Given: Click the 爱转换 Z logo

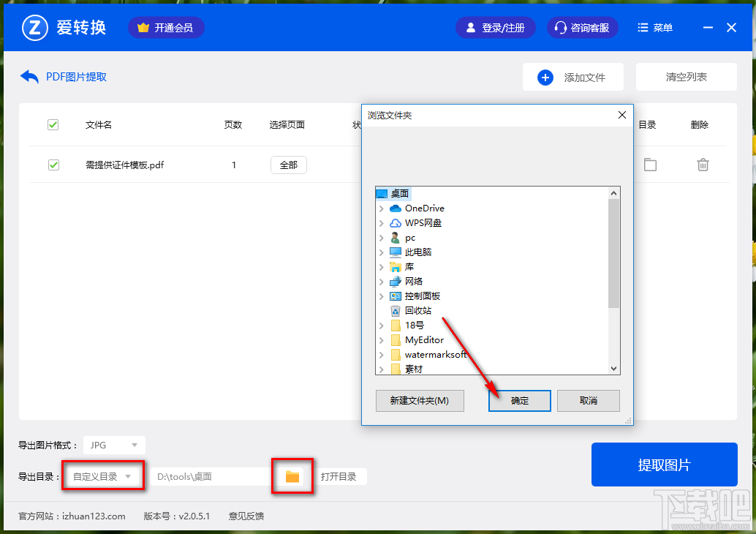Looking at the screenshot, I should point(35,27).
